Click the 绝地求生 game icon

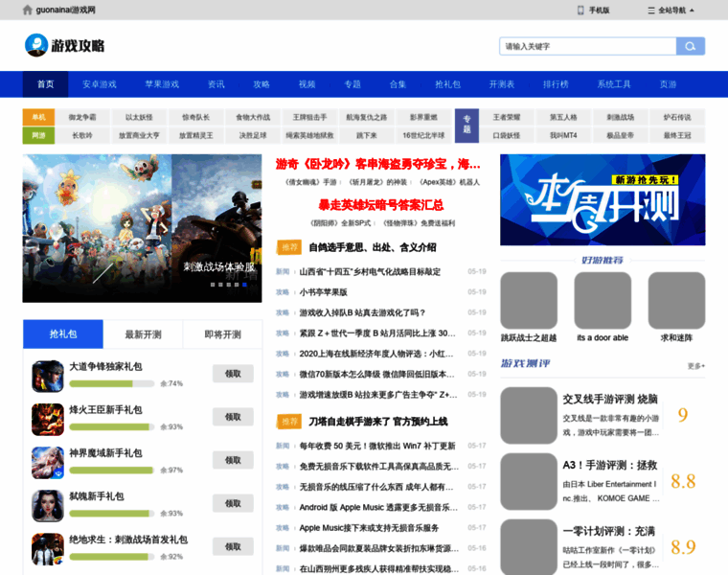click(48, 548)
